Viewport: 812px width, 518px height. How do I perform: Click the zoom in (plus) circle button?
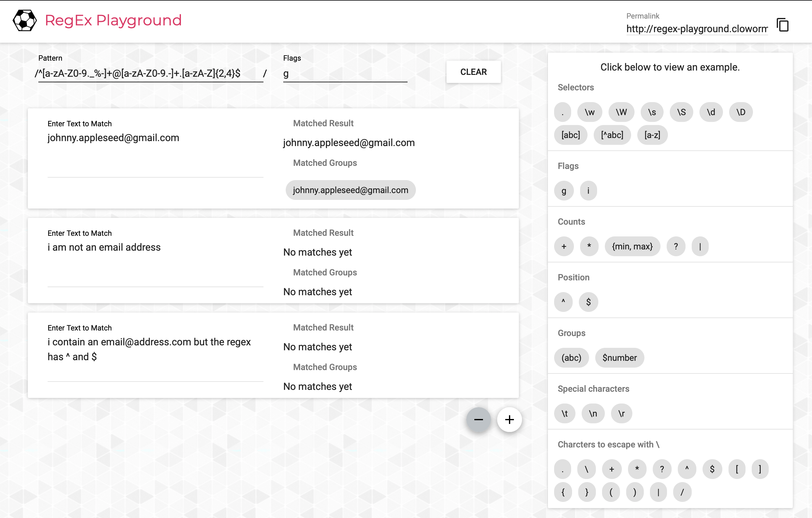pos(510,420)
